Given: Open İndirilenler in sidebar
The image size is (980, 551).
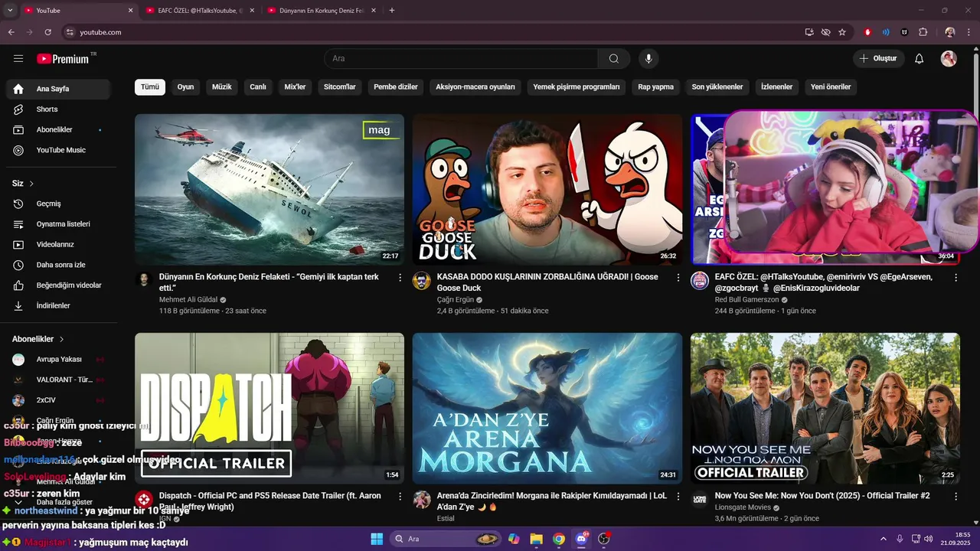Looking at the screenshot, I should pos(58,305).
